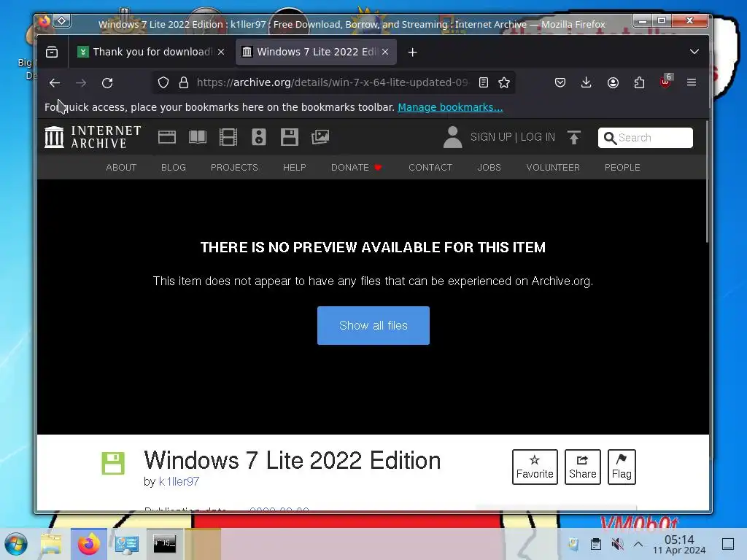
Task: Click the Show all files button
Action: 373,326
